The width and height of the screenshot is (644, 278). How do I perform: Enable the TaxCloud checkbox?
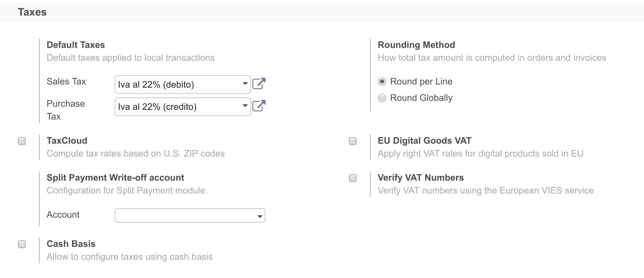(22, 141)
